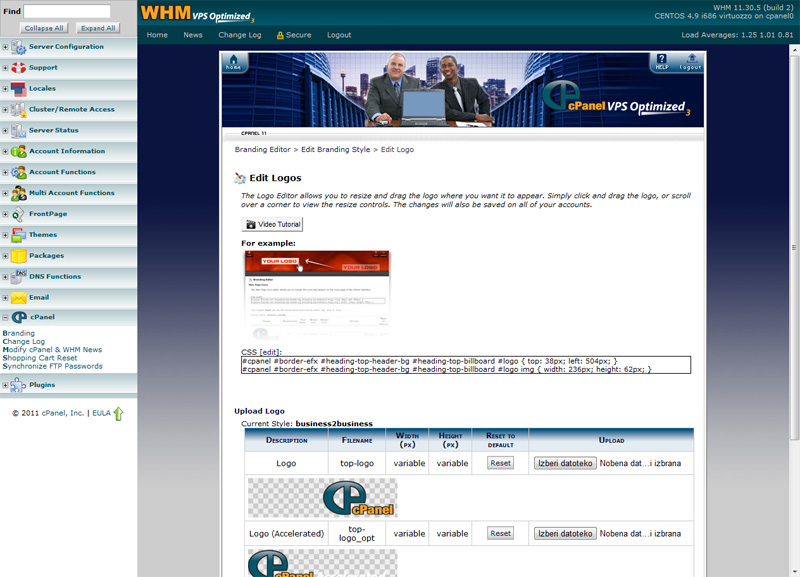800x577 pixels.
Task: Open the sidebar Change Log link
Action: [24, 341]
